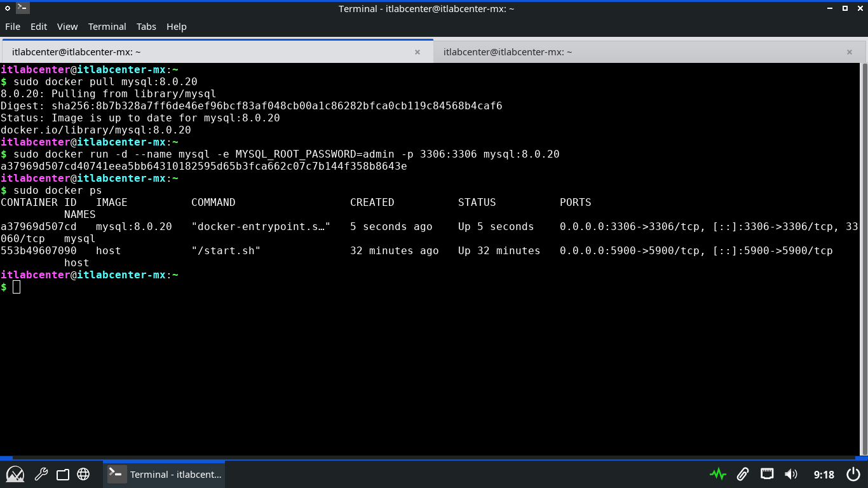Click the 9:18 clock in the taskbar
The image size is (868, 488).
pyautogui.click(x=824, y=475)
